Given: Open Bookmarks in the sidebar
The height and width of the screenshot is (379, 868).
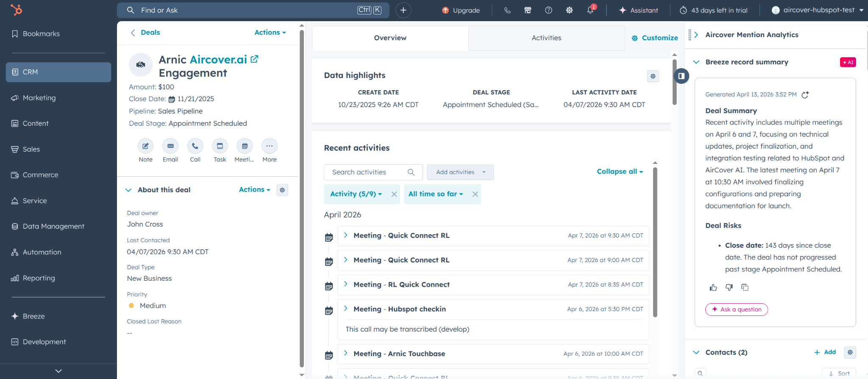Looking at the screenshot, I should point(58,34).
